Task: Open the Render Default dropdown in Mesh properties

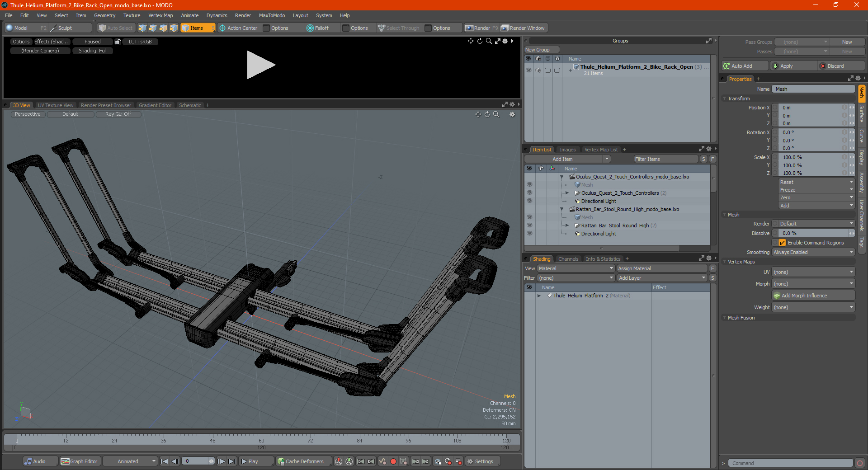Action: pos(813,224)
